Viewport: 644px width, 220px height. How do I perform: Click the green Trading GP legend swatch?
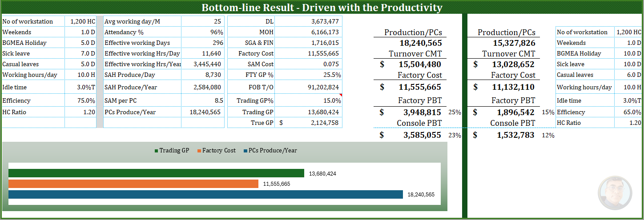[x=156, y=151]
